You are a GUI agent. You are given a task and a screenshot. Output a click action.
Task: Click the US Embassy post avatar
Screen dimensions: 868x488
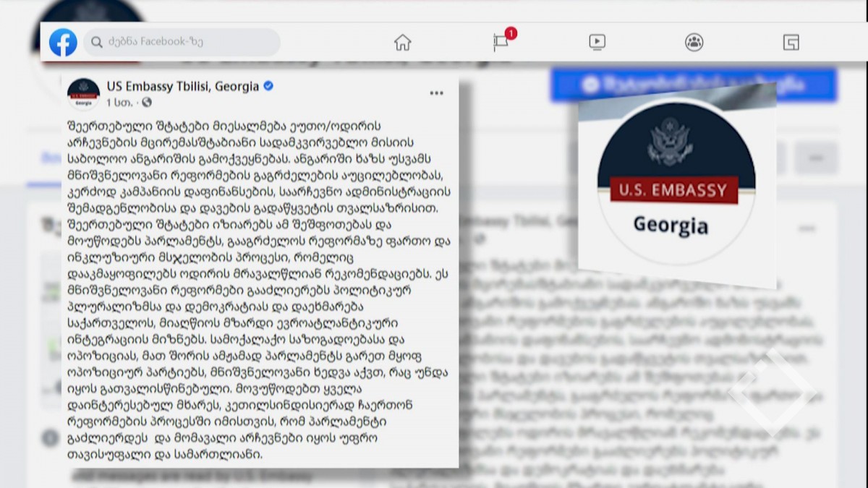coord(83,94)
